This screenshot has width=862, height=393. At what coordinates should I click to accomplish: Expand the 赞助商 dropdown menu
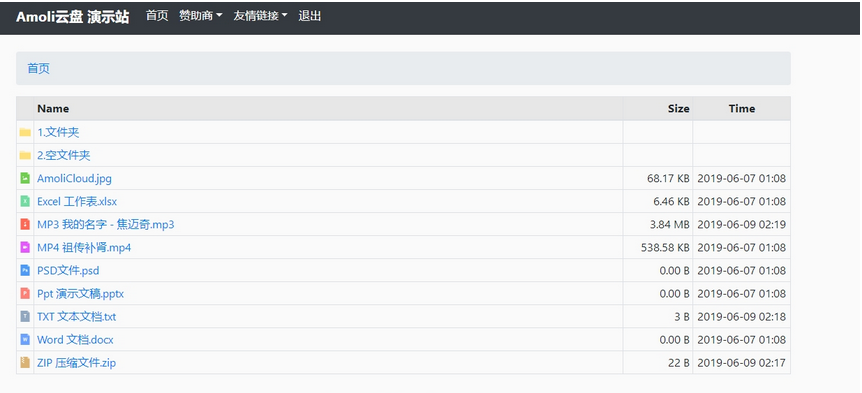[201, 16]
